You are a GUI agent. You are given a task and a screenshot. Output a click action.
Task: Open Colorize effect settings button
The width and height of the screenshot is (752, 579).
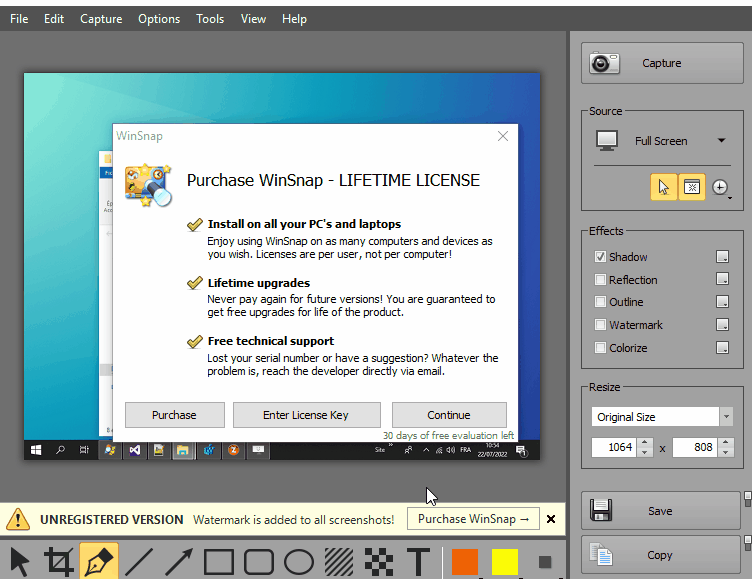click(x=722, y=347)
